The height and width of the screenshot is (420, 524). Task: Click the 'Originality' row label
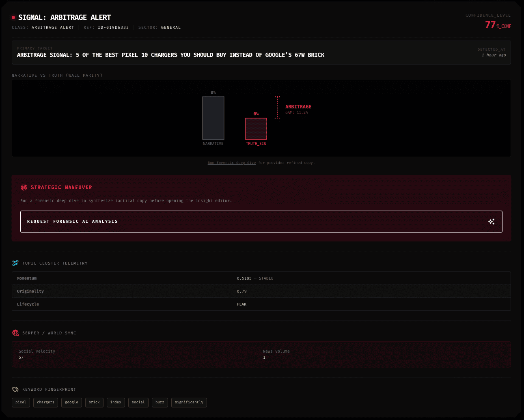pos(30,291)
